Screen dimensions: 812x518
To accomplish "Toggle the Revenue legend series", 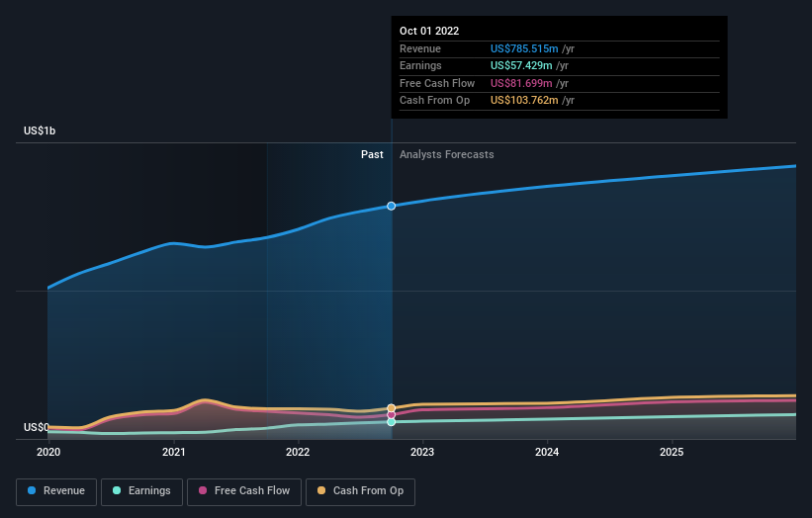I will (56, 491).
